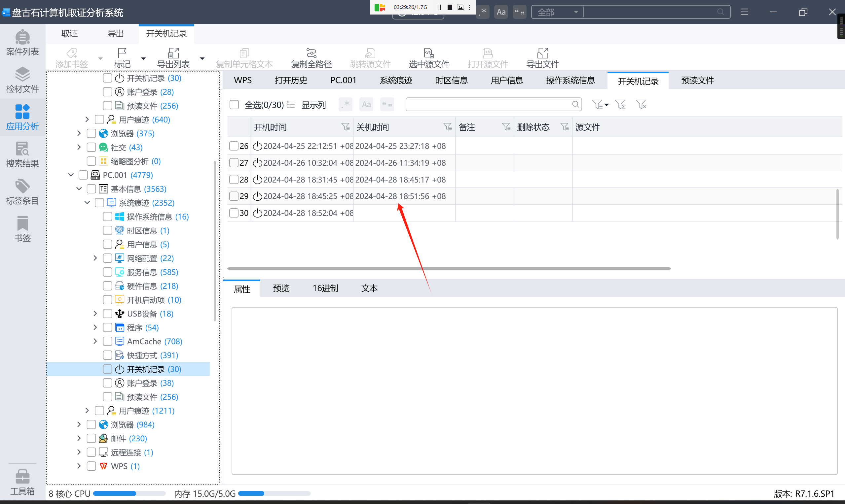Tick the USB设备 tree checkbox
This screenshot has height=504, width=845.
tap(107, 314)
